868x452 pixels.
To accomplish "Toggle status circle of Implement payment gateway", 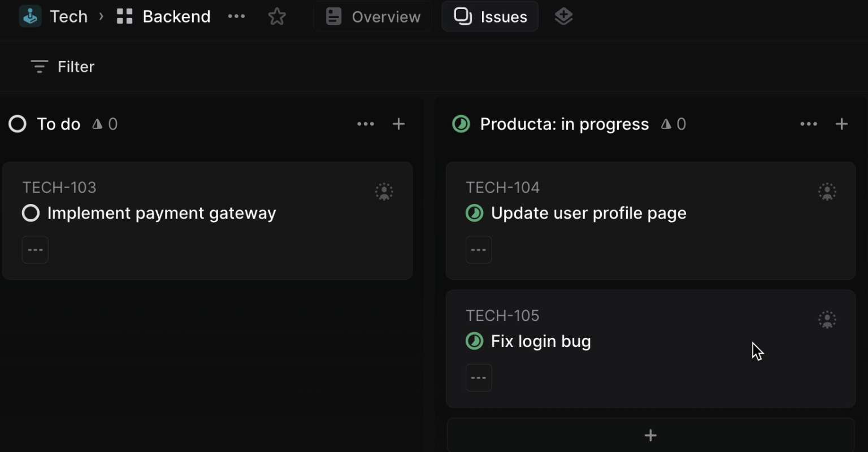I will (31, 214).
